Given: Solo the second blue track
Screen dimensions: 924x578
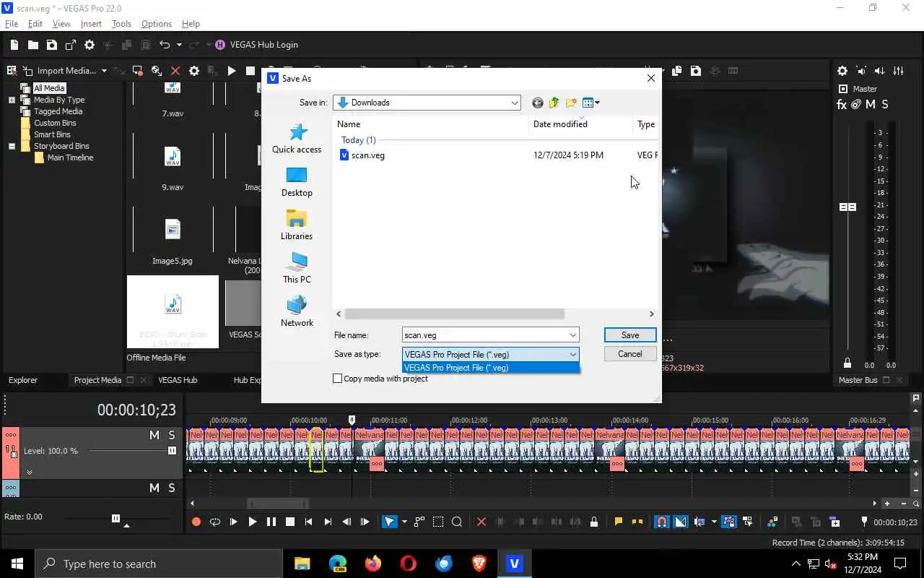Looking at the screenshot, I should point(172,488).
